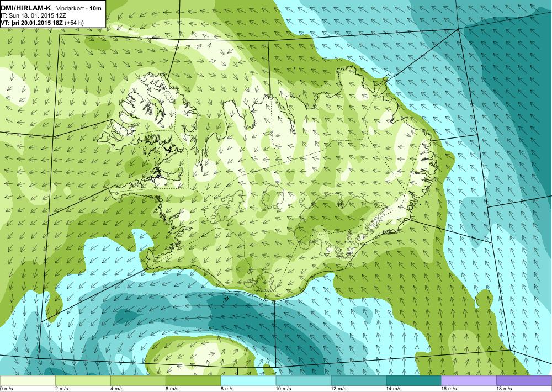This screenshot has height=392, width=552.
Task: Click the 12 m/s legend label
Action: point(339,389)
